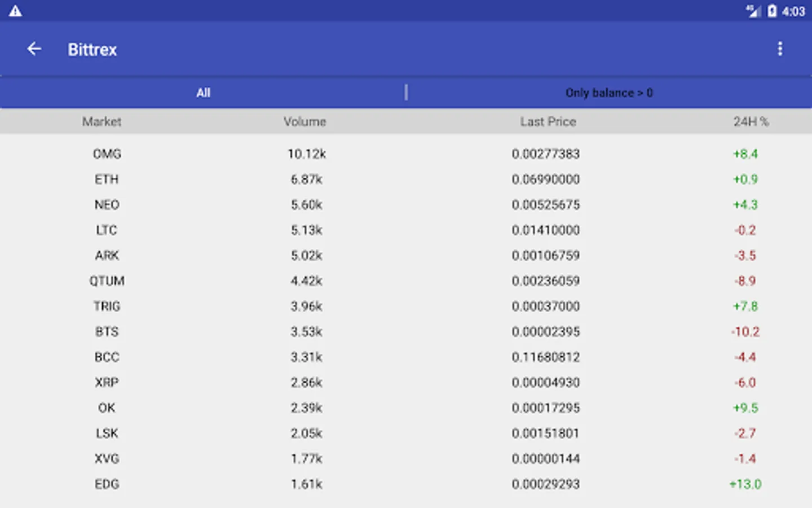This screenshot has height=508, width=812.
Task: Sort by the Volume column header
Action: tap(305, 121)
